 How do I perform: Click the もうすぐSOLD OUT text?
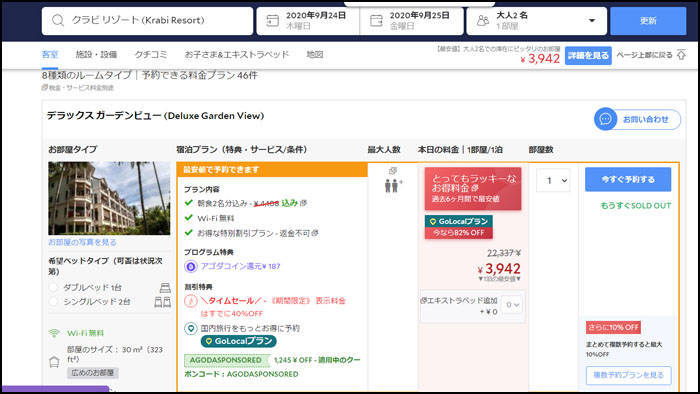(636, 206)
